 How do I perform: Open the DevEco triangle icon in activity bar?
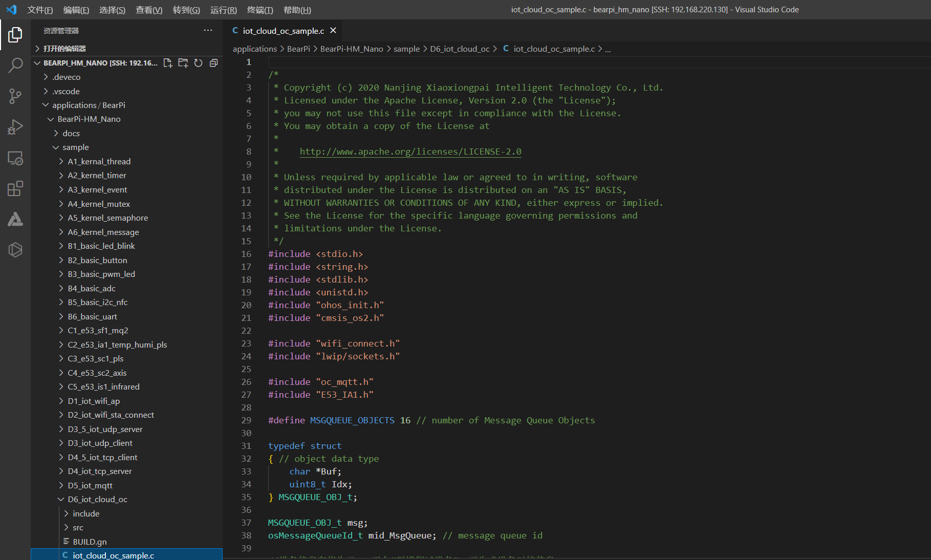coord(15,219)
